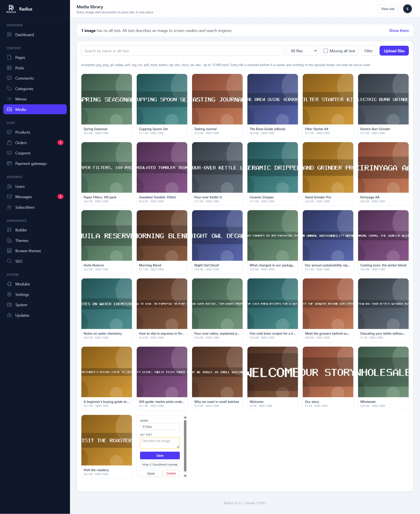420x514 pixels.
Task: Click the Orders shopping bag icon
Action: click(9, 142)
